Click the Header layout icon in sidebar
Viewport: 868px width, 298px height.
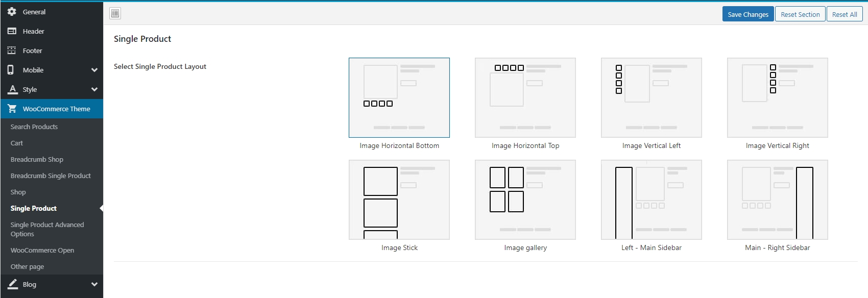pyautogui.click(x=12, y=31)
